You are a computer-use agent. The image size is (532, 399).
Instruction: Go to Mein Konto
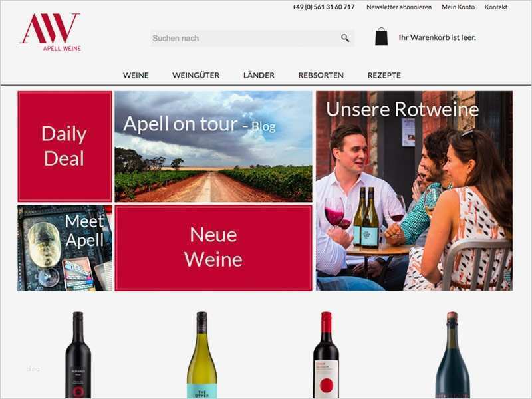(x=458, y=7)
